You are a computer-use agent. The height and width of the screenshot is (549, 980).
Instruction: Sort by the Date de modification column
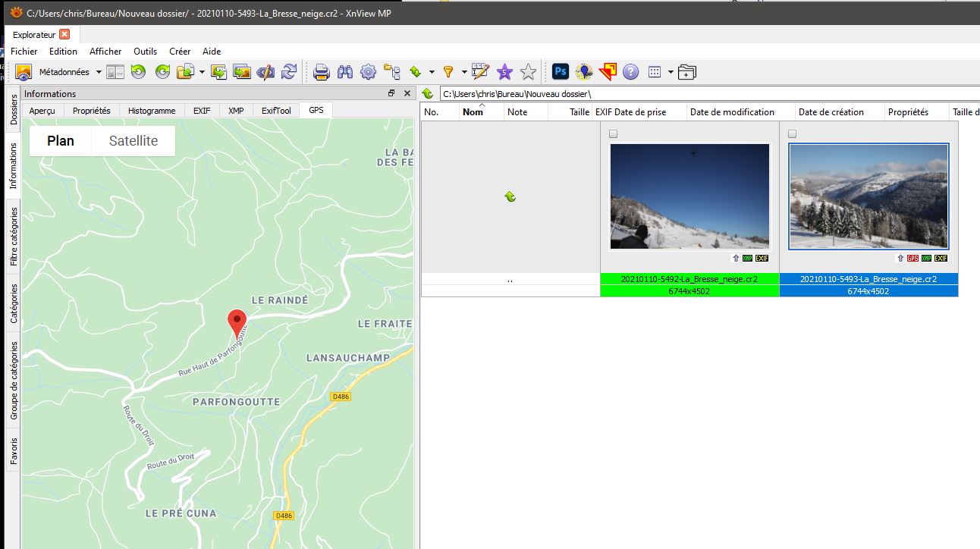pyautogui.click(x=732, y=112)
